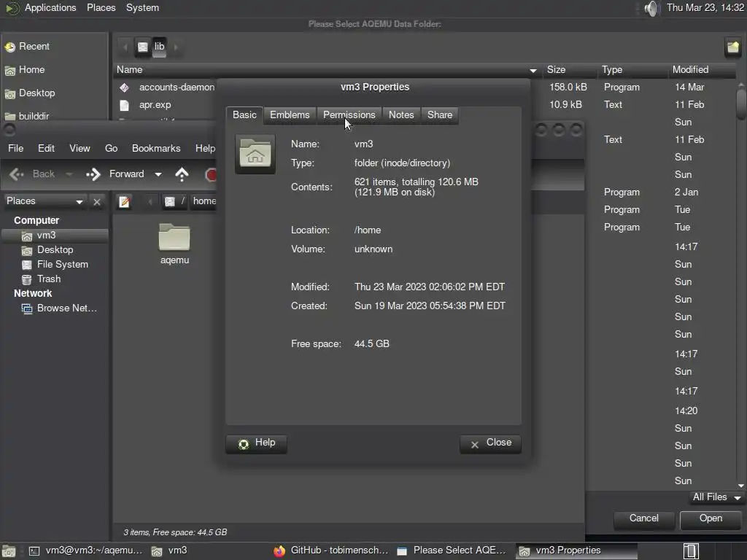Close the vm3 Properties dialog

[x=490, y=443]
